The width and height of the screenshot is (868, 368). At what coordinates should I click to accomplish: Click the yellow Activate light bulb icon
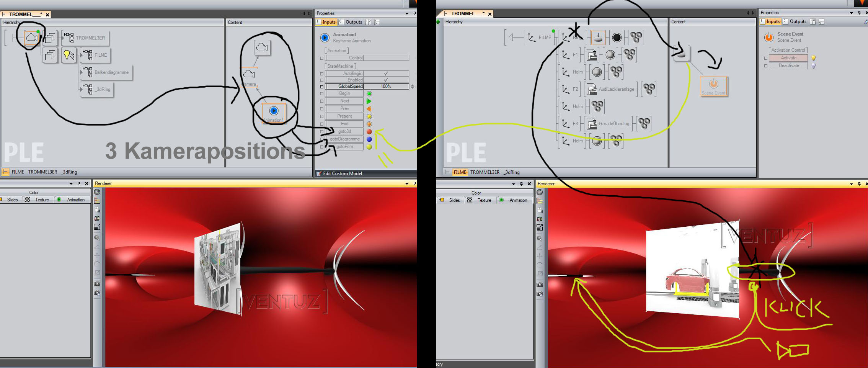coord(813,58)
